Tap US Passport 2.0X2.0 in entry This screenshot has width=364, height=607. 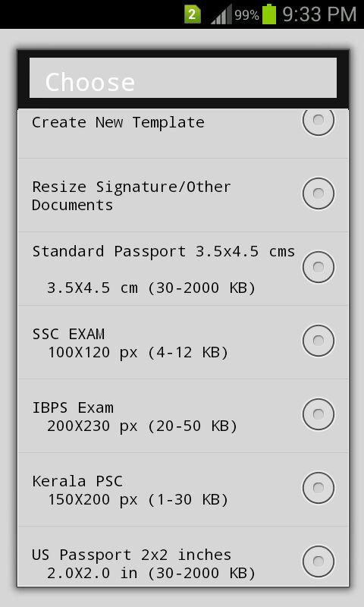(183, 556)
